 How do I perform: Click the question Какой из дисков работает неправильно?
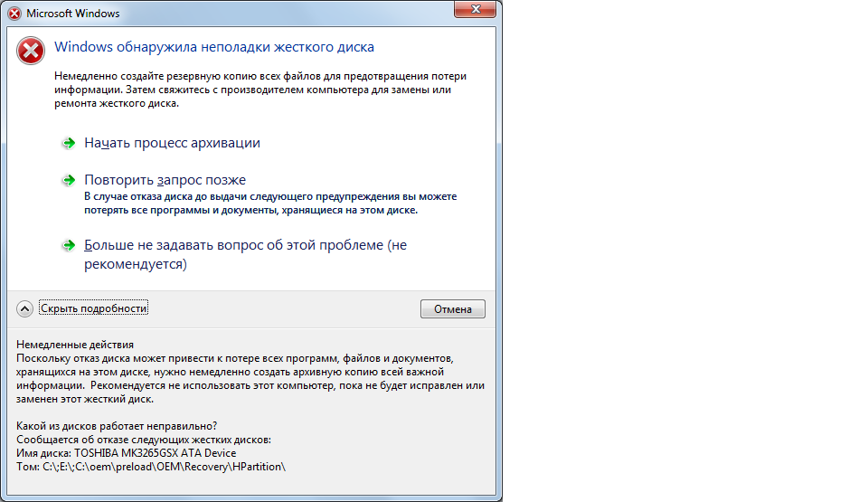(x=117, y=426)
